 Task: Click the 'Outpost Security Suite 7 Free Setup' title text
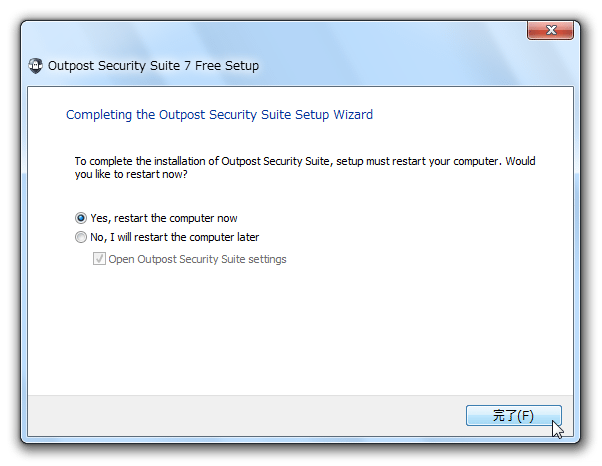click(x=153, y=66)
